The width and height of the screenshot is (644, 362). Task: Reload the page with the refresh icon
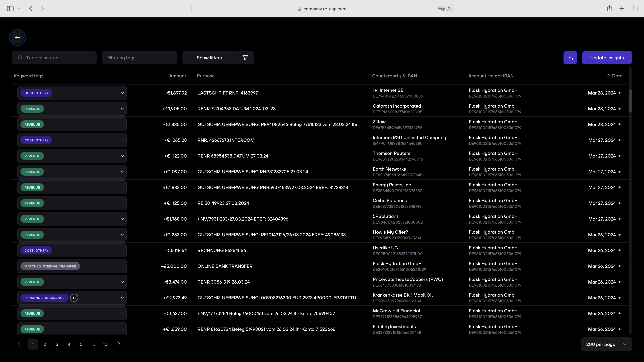[448, 9]
